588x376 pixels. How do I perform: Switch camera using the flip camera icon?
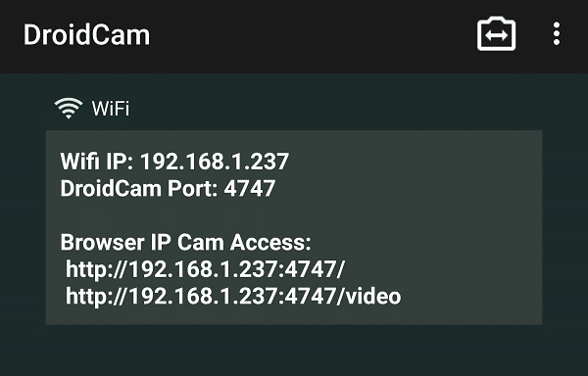click(x=496, y=33)
